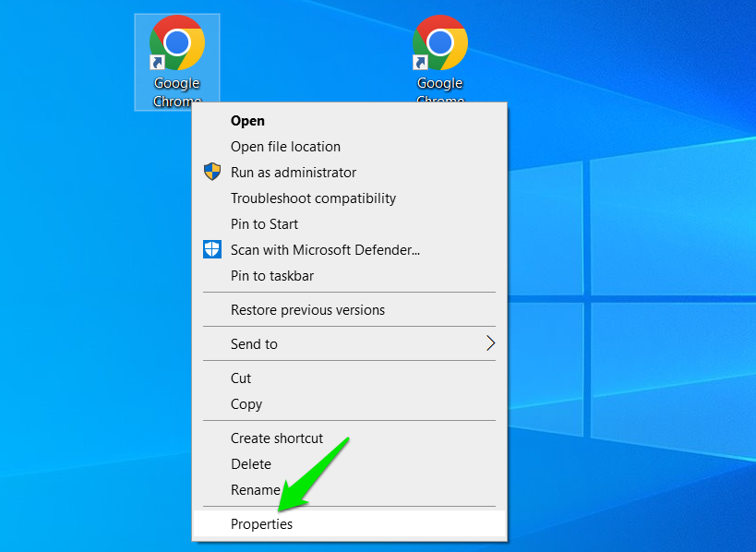
Task: Choose Open from the context menu
Action: (246, 120)
